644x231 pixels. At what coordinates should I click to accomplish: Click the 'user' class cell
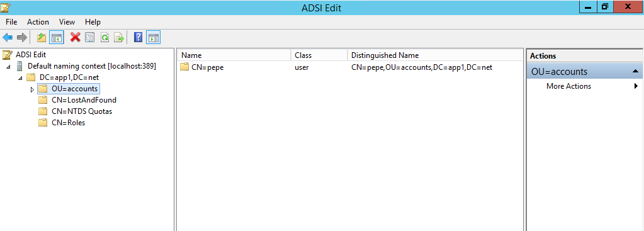pos(302,67)
